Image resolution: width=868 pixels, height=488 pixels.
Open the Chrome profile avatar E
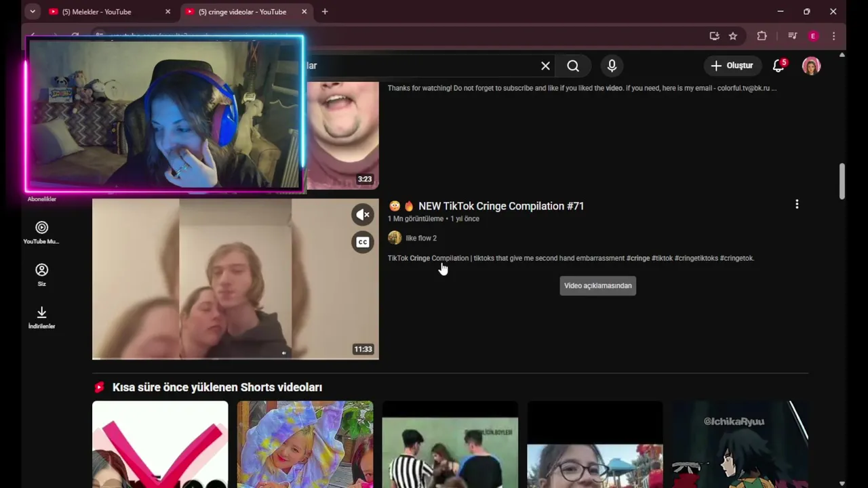point(813,36)
